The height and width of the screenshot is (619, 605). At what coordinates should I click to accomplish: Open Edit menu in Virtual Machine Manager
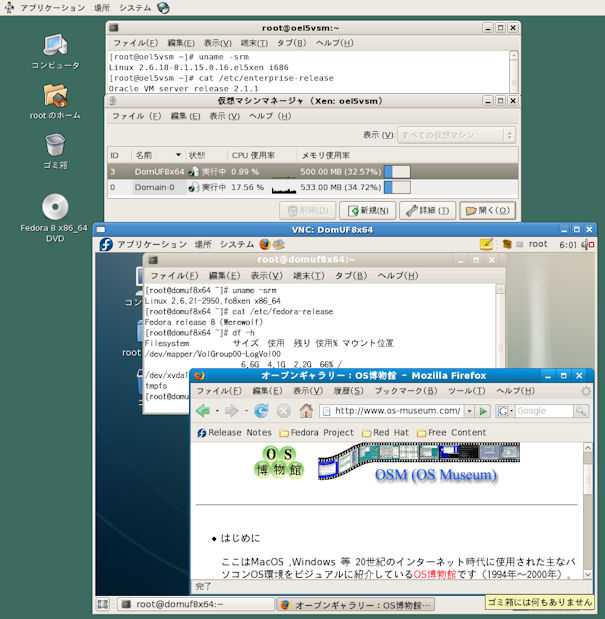pyautogui.click(x=185, y=116)
